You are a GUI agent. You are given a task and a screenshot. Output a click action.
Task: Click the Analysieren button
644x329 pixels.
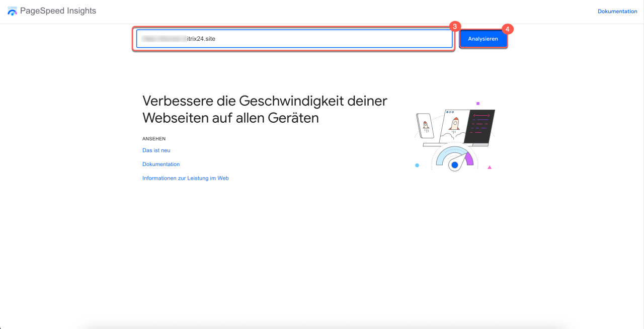[x=483, y=39]
